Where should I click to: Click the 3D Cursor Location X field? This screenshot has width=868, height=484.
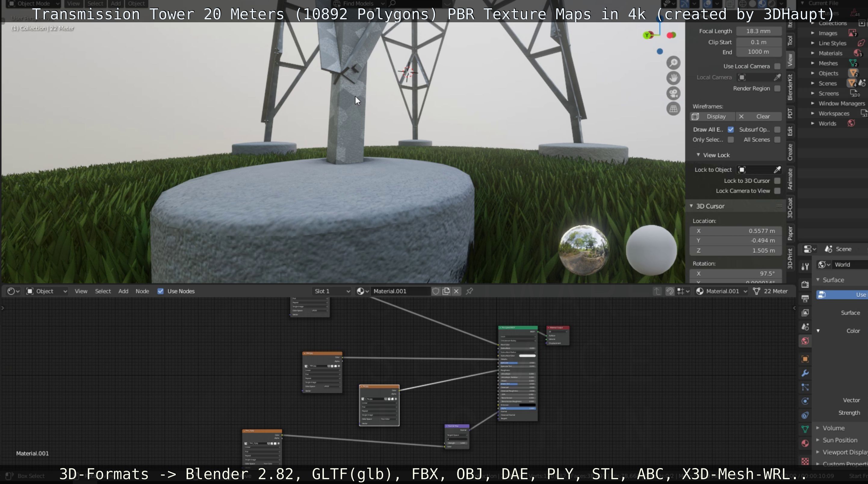click(x=736, y=231)
